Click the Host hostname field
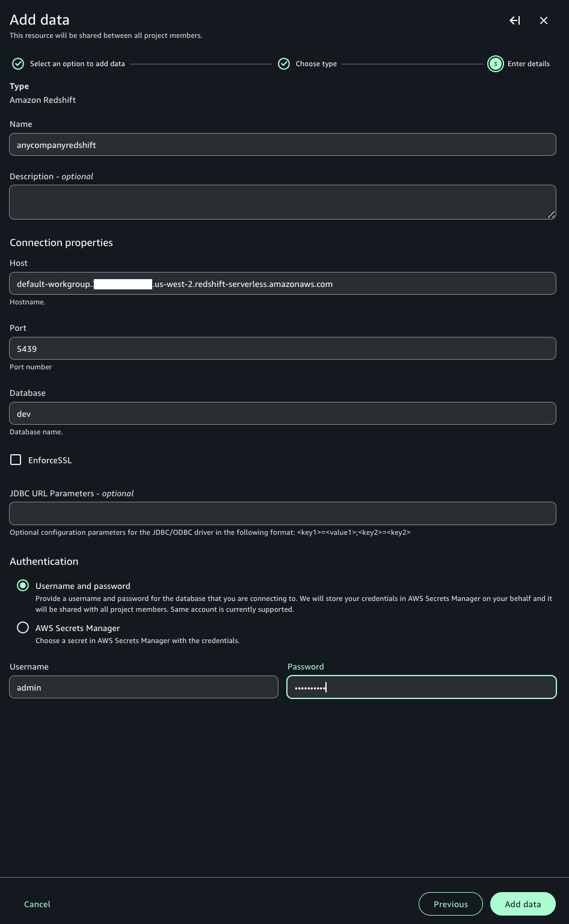 coord(283,283)
